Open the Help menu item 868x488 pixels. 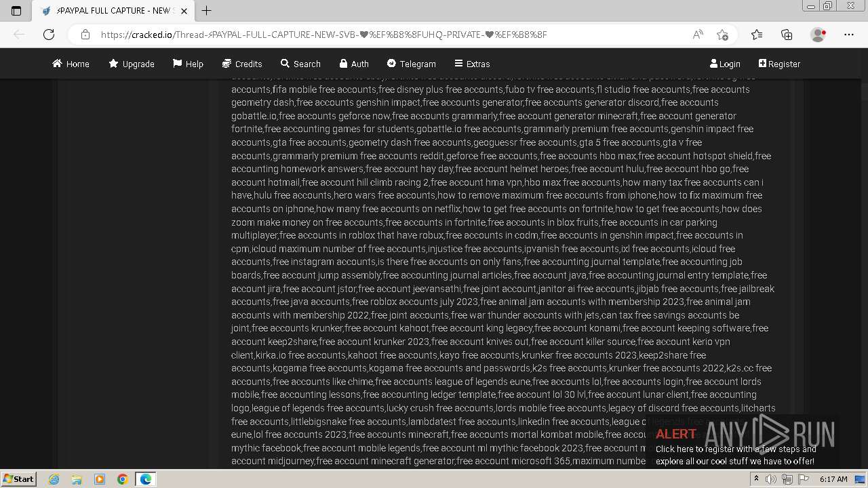[x=188, y=64]
